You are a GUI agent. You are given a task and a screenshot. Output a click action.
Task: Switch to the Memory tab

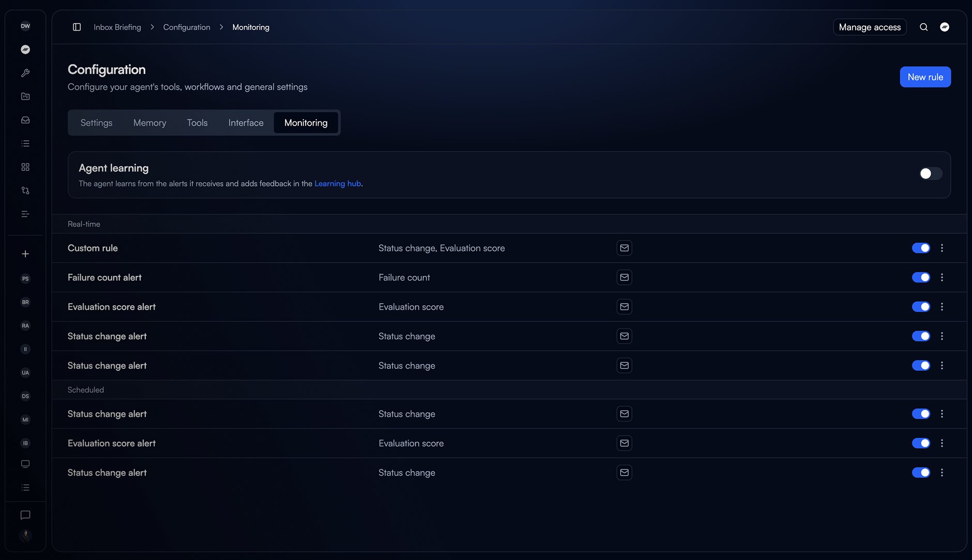(150, 123)
